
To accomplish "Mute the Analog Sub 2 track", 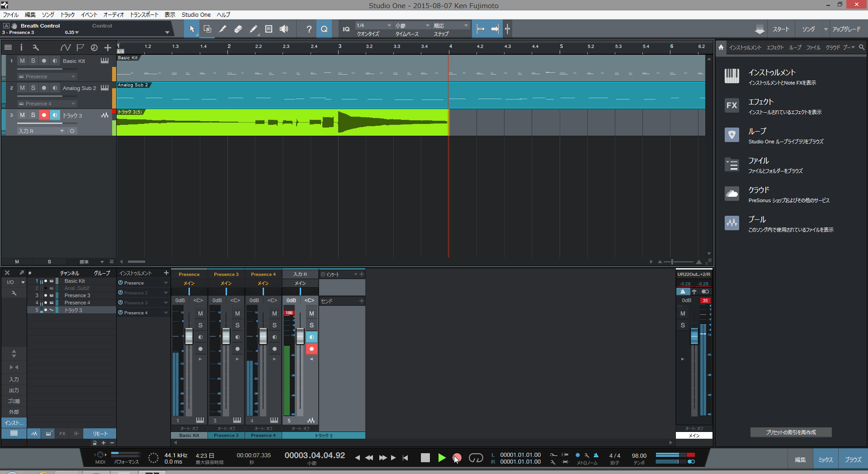I will click(22, 88).
